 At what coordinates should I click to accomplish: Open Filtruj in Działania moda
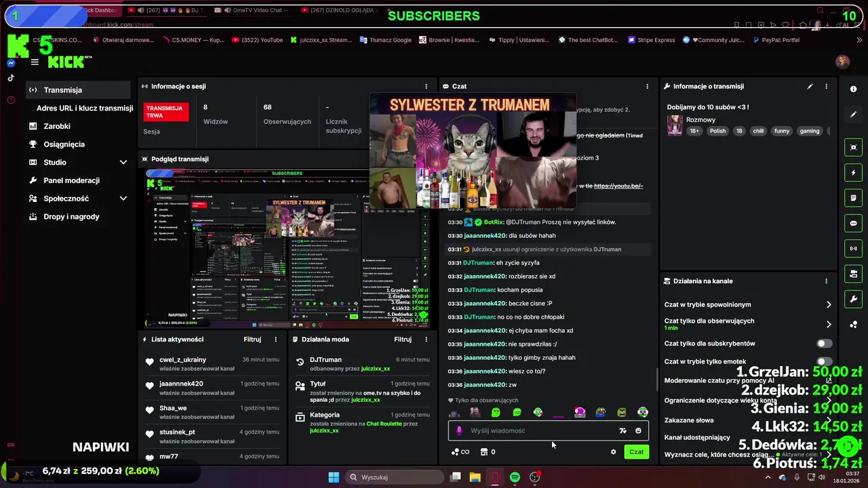tap(403, 339)
